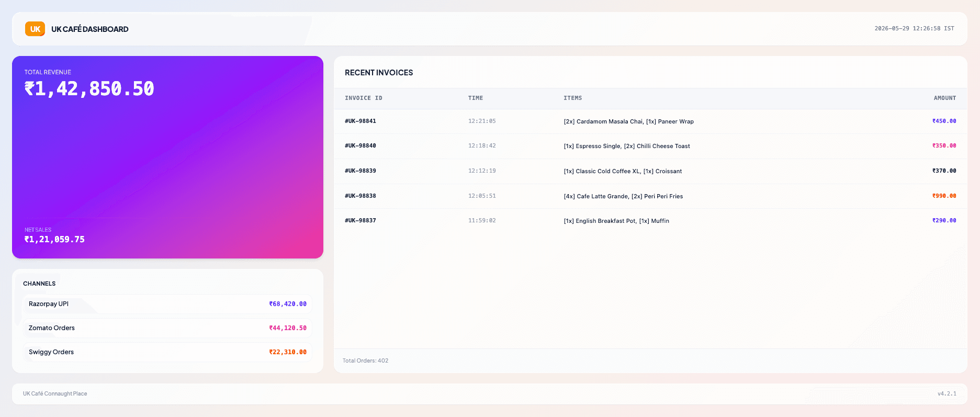Screen dimensions: 980x417
Task: Click the Total Orders: 402 footer text
Action: (x=365, y=360)
